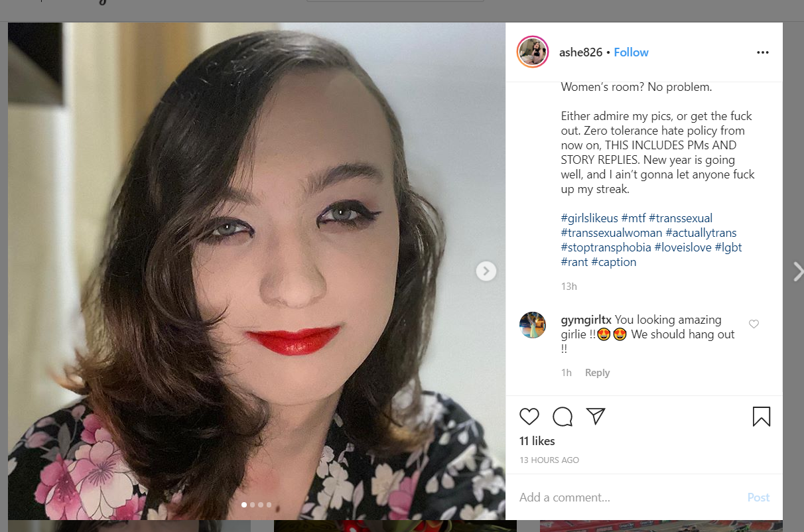Screen dimensions: 804x532
Task: Advance to the next photo in carousel
Action: pos(486,271)
